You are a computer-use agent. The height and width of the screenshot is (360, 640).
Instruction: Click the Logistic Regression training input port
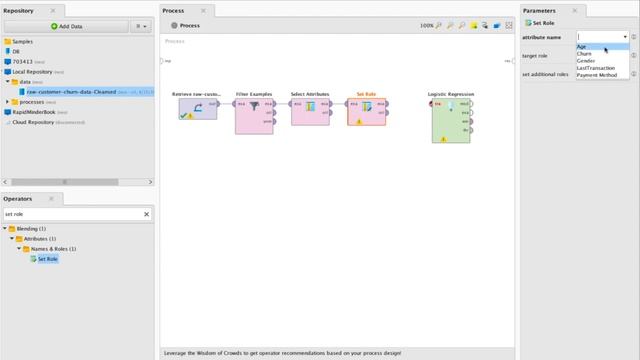pyautogui.click(x=431, y=104)
